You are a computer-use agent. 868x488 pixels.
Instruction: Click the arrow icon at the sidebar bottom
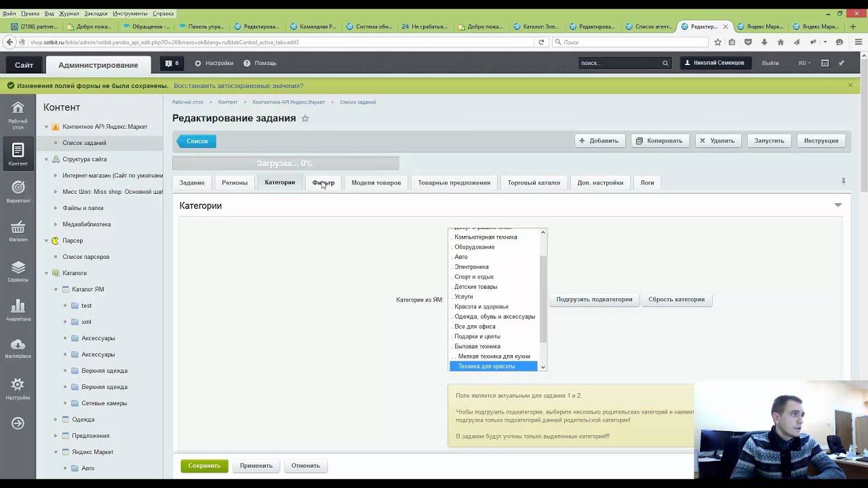(18, 424)
